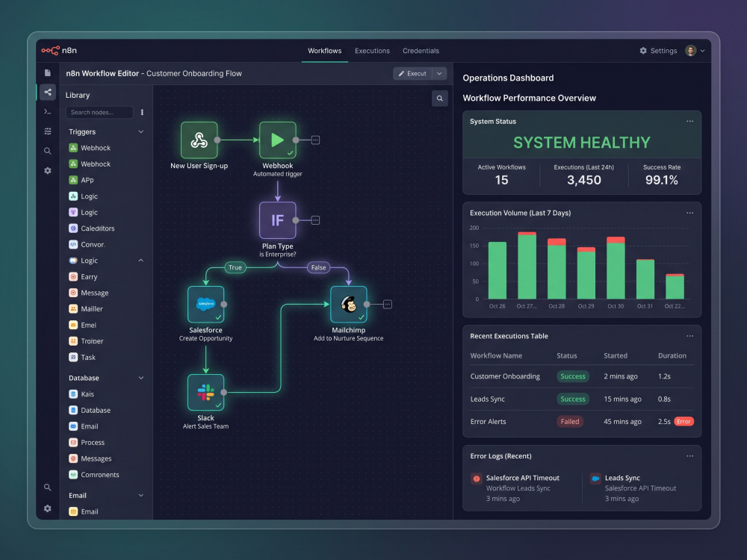Select the APp trigger item
Screen dimensions: 747x560
pyautogui.click(x=81, y=180)
